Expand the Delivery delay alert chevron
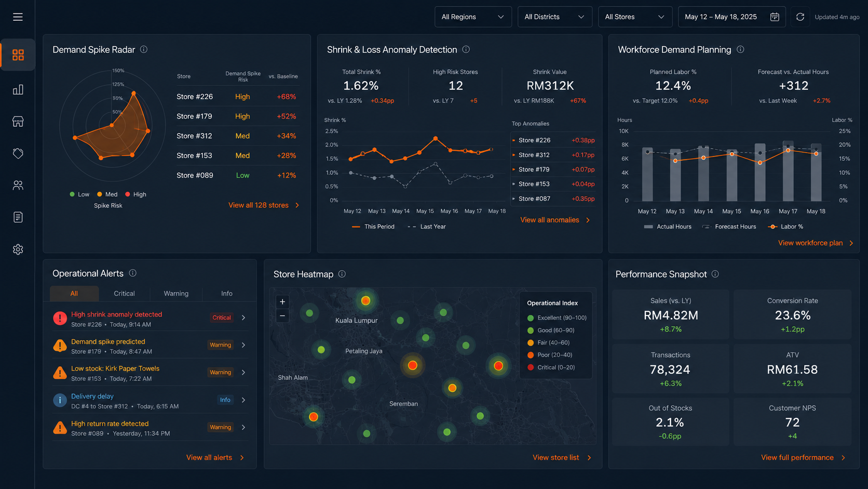The image size is (868, 489). point(243,400)
